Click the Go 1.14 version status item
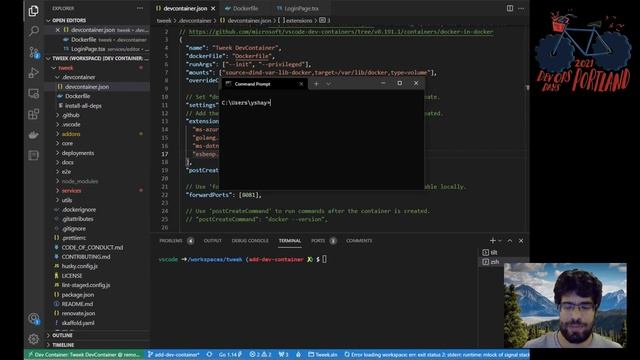Viewport: 640px width, 360px height. tap(230, 355)
